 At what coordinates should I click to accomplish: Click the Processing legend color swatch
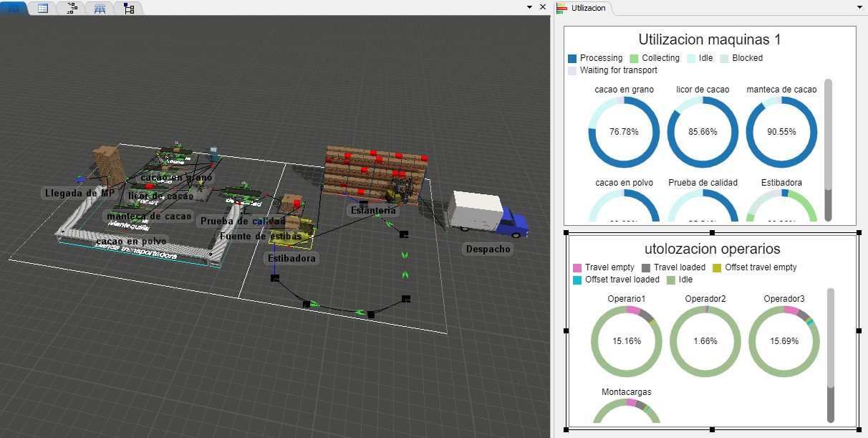[x=572, y=58]
